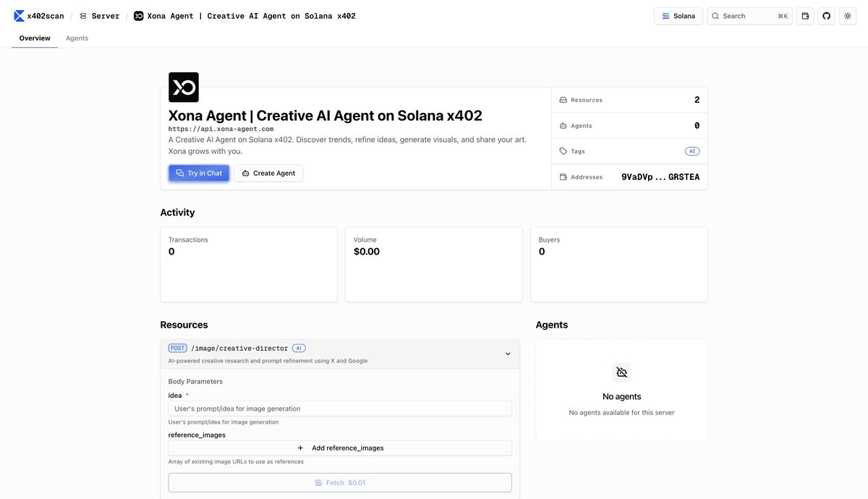The width and height of the screenshot is (868, 499).
Task: Click the Addresses wallet icon
Action: tap(563, 177)
